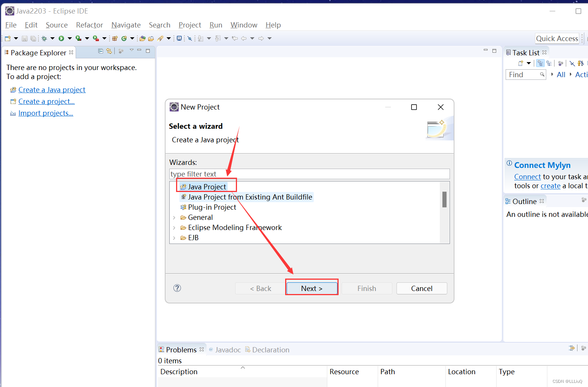The image size is (588, 387).
Task: Expand the General folder in Wizards
Action: point(174,218)
